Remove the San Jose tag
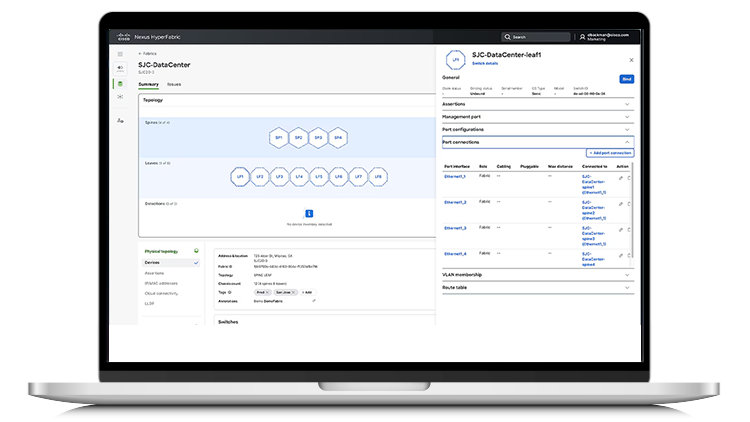 294,292
